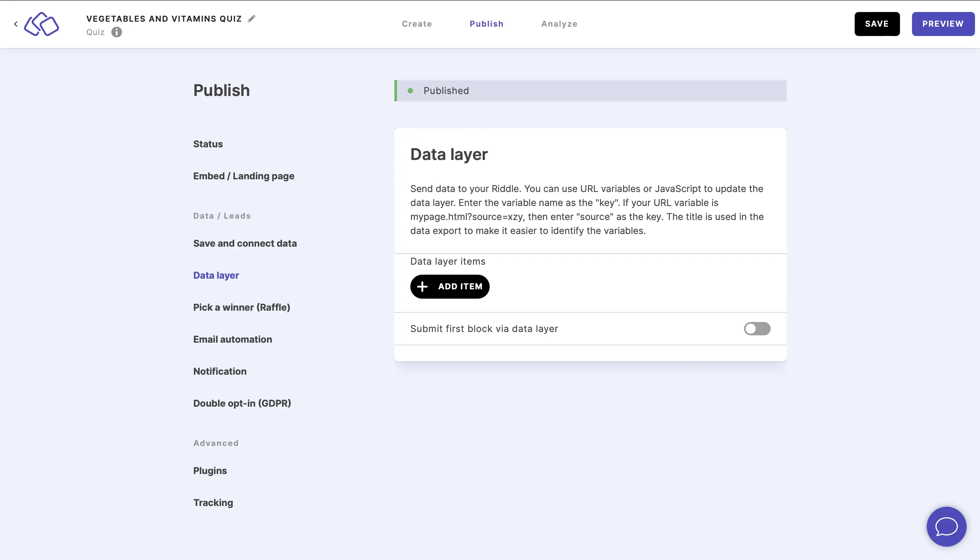Click the ADD ITEM plus icon button
The width and height of the screenshot is (980, 560).
[x=422, y=286]
